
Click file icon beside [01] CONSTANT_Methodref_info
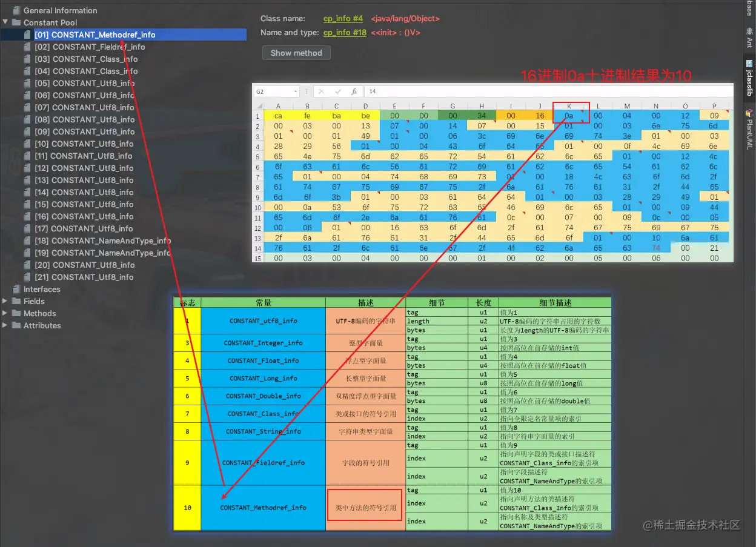pos(27,35)
